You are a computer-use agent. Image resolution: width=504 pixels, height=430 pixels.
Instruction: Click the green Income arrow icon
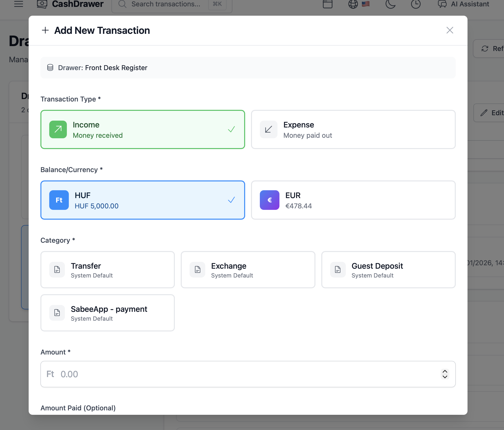(58, 129)
